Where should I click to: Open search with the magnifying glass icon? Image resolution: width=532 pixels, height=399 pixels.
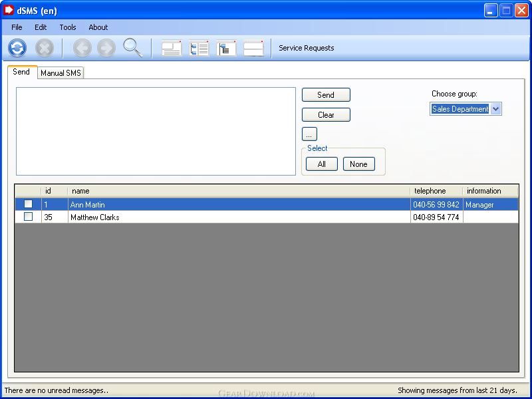click(132, 47)
